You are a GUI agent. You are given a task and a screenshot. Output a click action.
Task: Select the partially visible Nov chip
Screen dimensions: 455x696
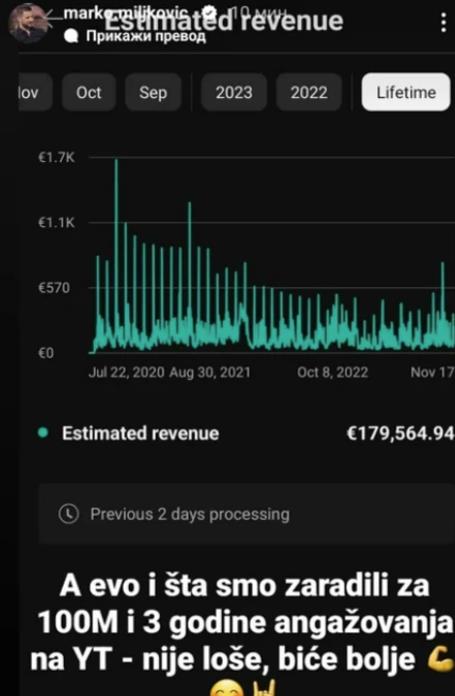point(36,92)
